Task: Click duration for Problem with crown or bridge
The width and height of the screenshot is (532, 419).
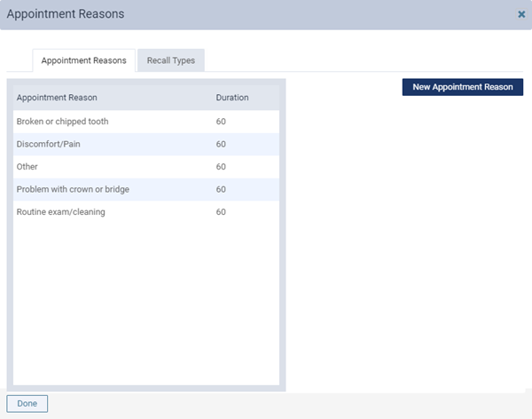Action: pyautogui.click(x=221, y=189)
